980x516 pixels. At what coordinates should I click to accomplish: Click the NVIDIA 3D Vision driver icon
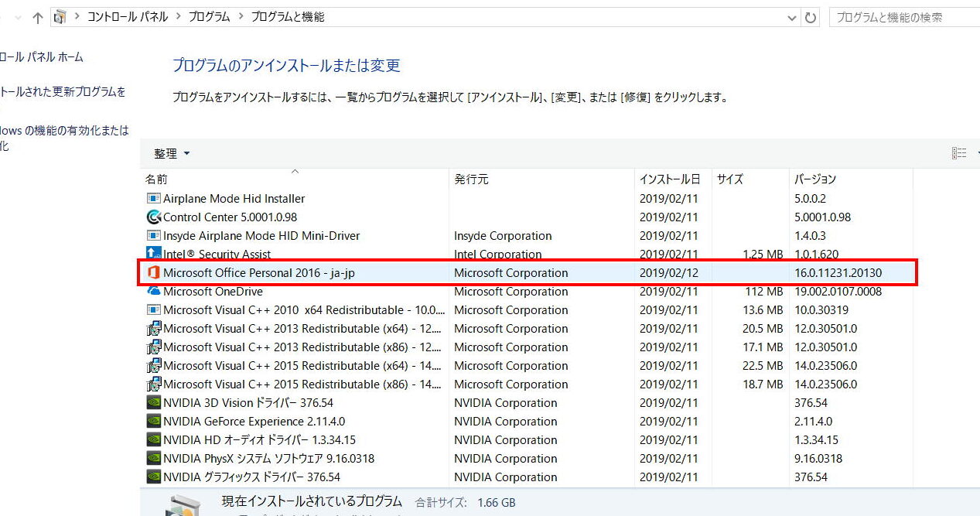coord(153,403)
